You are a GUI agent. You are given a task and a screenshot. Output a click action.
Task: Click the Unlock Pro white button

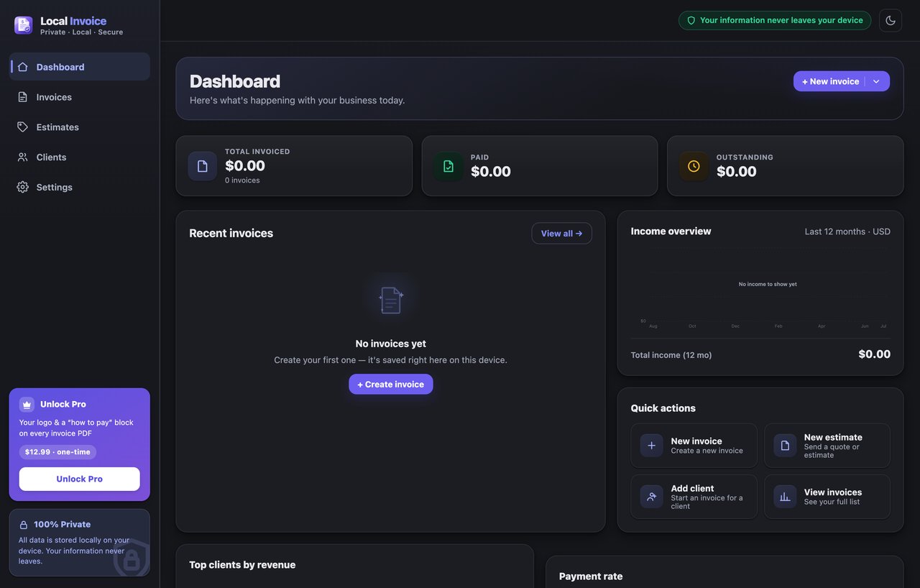click(80, 479)
